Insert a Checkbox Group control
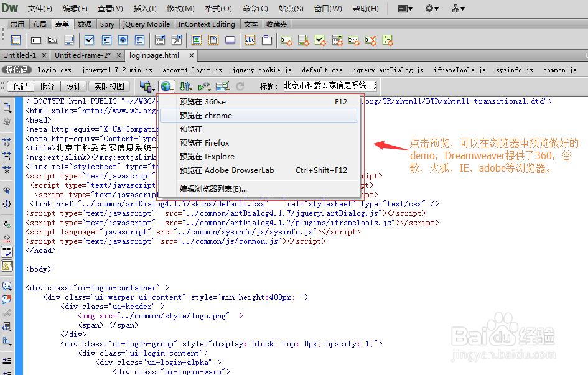This screenshot has width=588, height=375. click(106, 40)
